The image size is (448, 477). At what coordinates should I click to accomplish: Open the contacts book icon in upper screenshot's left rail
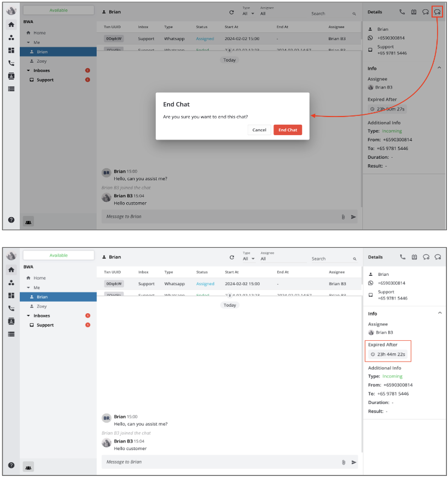tap(11, 76)
